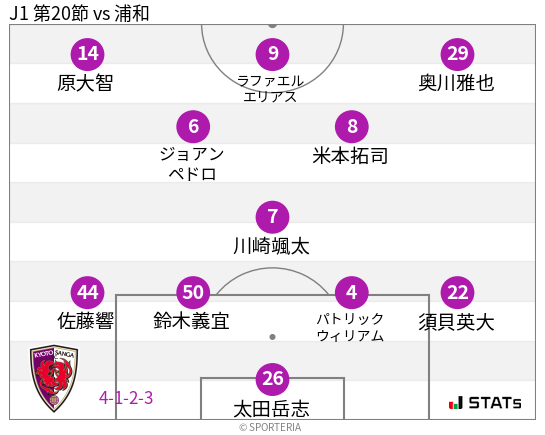Click the number 8 midfielder circle
Image resolution: width=545 pixels, height=435 pixels.
[x=352, y=126]
